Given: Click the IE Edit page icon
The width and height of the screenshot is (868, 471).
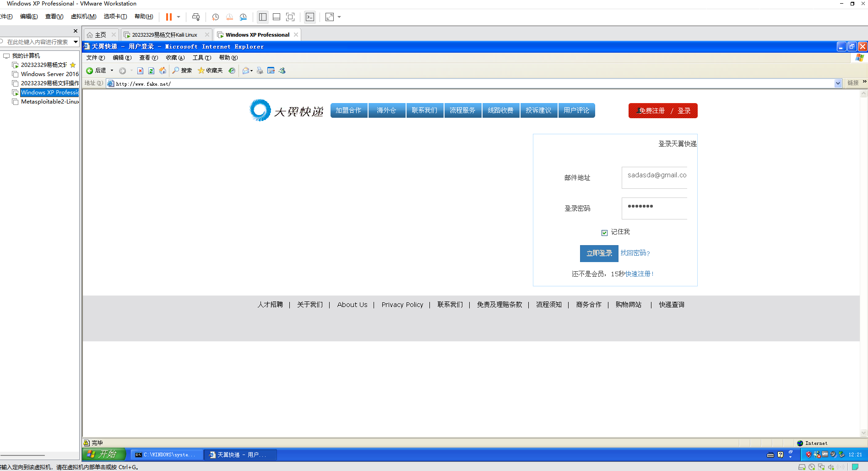Looking at the screenshot, I should 271,71.
